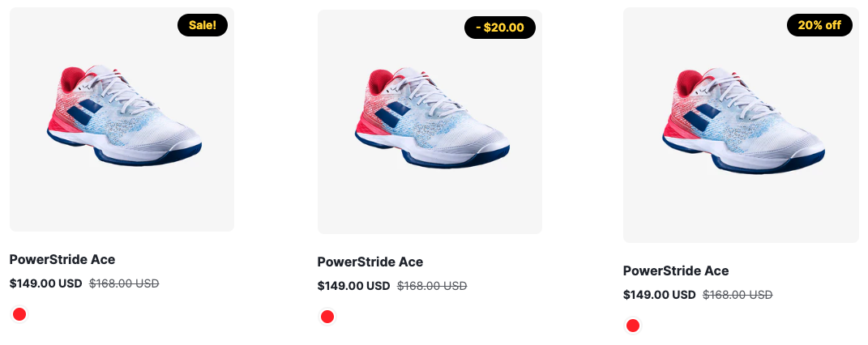This screenshot has width=868, height=345.
Task: Click the "- $20.00" discount badge
Action: (x=500, y=28)
